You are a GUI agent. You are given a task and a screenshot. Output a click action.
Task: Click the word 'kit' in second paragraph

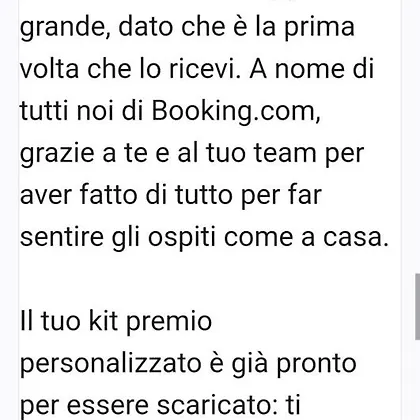[x=104, y=321]
